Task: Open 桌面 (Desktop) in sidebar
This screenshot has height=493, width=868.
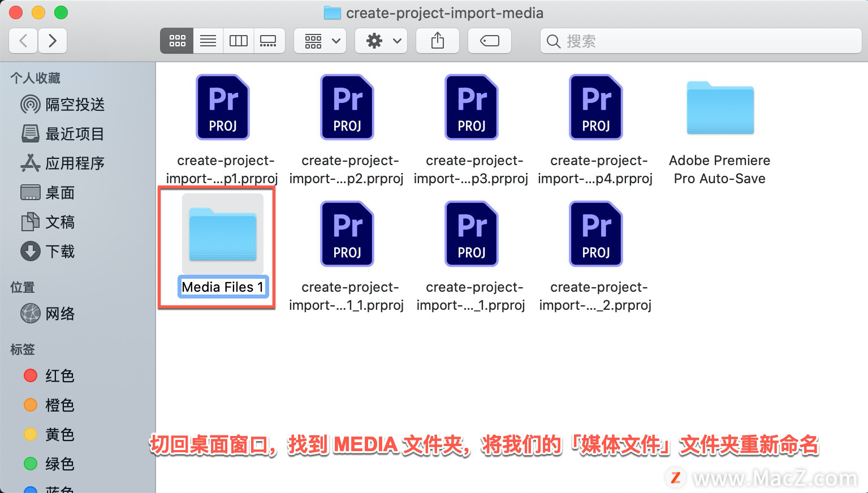Action: click(x=47, y=193)
